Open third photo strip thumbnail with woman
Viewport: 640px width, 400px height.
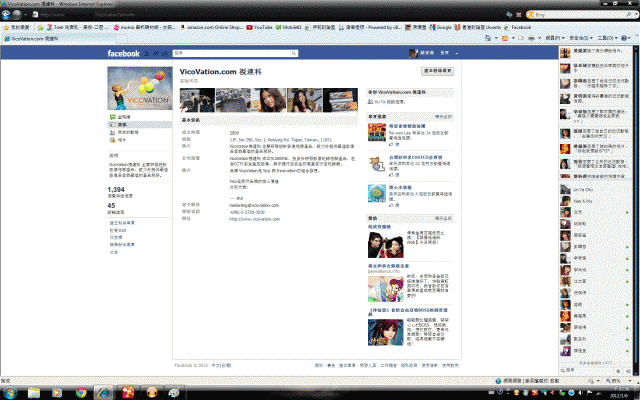268,100
